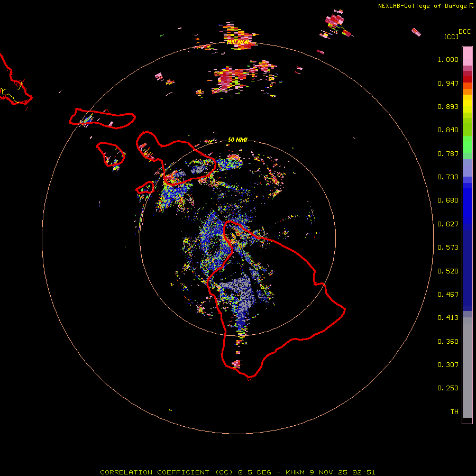Select the 1.000 scale value

tap(448, 59)
